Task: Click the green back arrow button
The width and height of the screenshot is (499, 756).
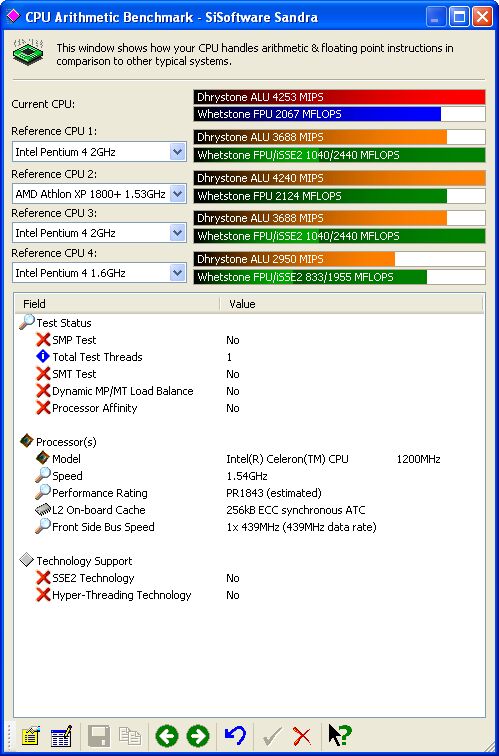Action: [167, 736]
